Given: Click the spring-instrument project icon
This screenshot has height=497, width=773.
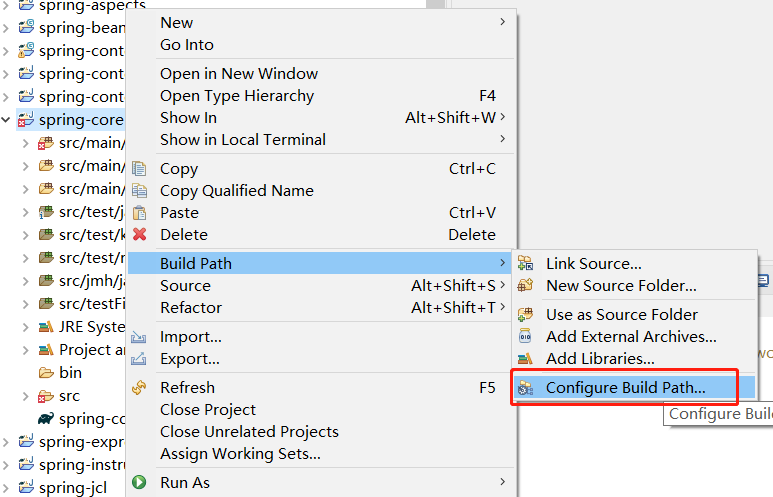Looking at the screenshot, I should click(x=26, y=464).
